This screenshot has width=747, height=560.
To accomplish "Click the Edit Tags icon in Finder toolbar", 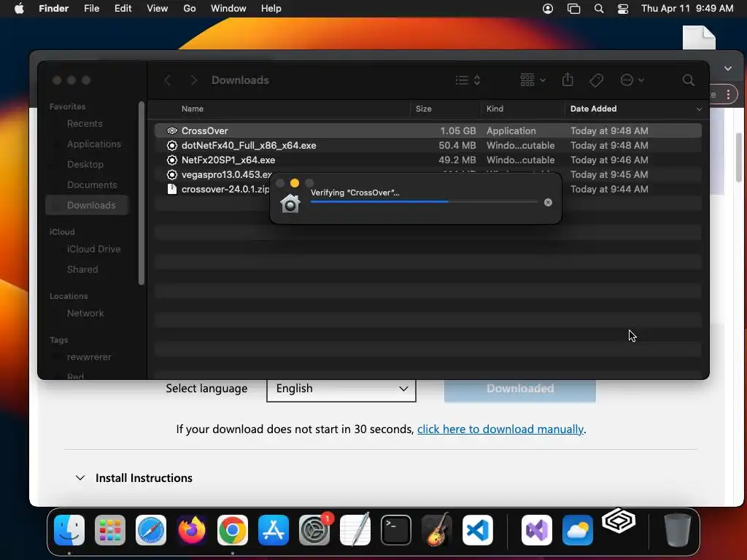I will click(x=596, y=80).
